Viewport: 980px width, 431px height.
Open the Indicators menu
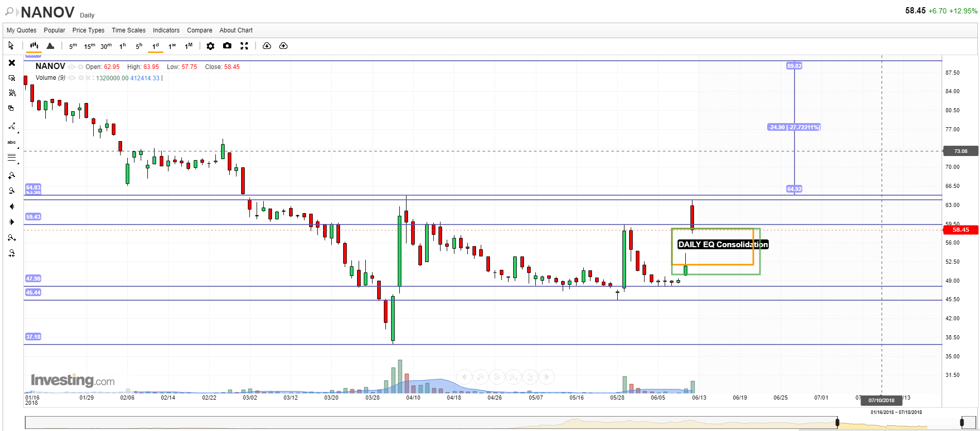click(x=166, y=30)
